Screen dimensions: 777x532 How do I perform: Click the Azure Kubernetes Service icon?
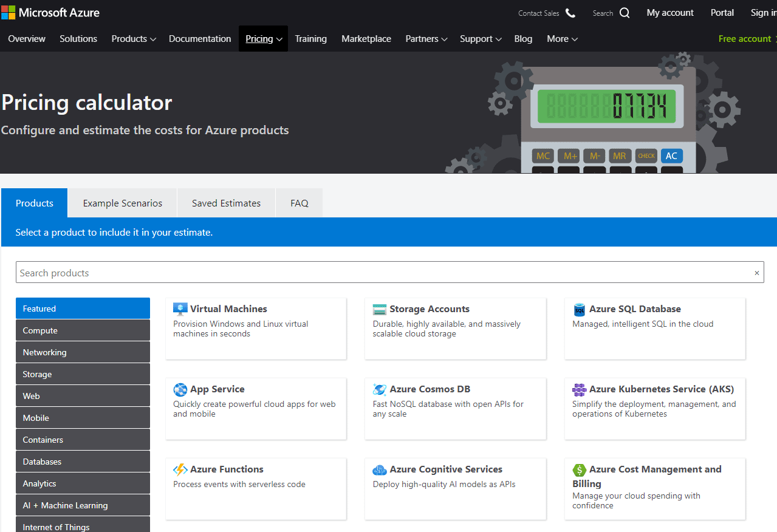click(x=579, y=389)
